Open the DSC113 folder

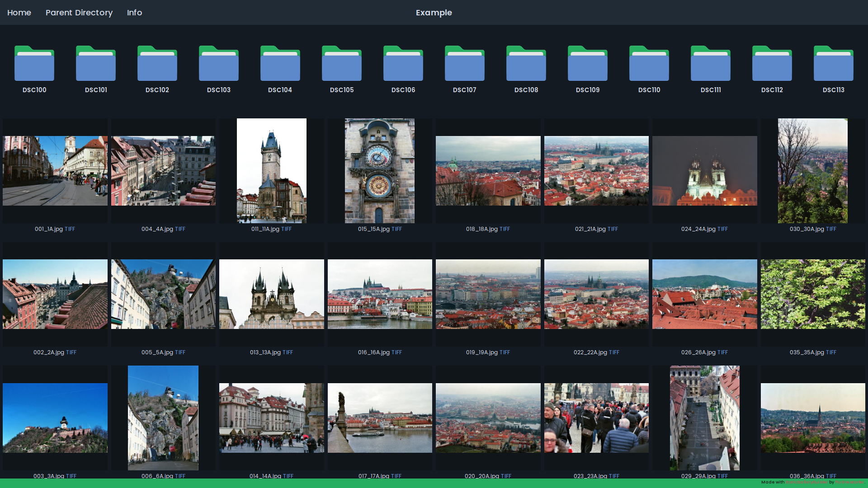[x=834, y=64]
